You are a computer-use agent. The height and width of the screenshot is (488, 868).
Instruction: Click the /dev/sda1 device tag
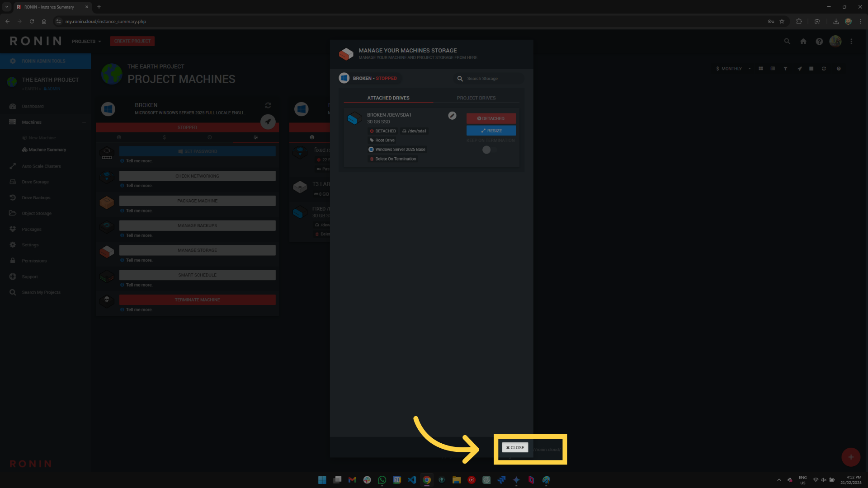[415, 131]
